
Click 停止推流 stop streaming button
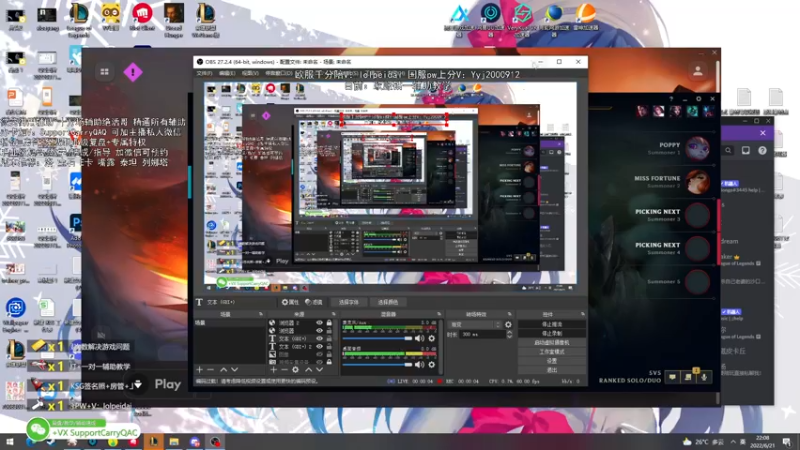point(552,324)
